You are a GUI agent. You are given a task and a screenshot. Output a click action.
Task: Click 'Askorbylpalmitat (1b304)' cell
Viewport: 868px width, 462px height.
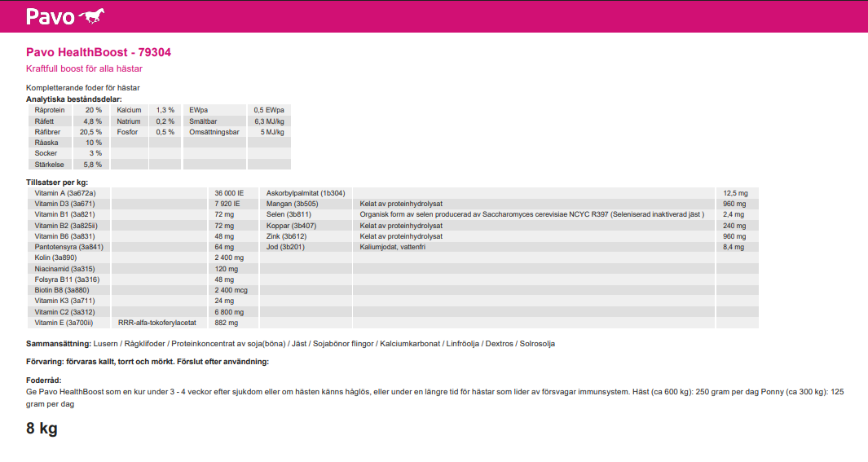tap(306, 193)
